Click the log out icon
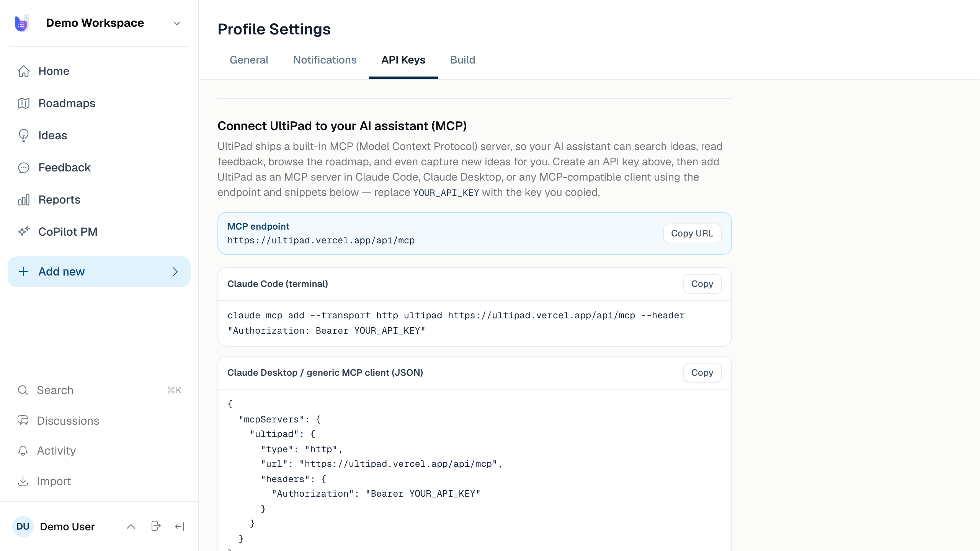 (156, 526)
